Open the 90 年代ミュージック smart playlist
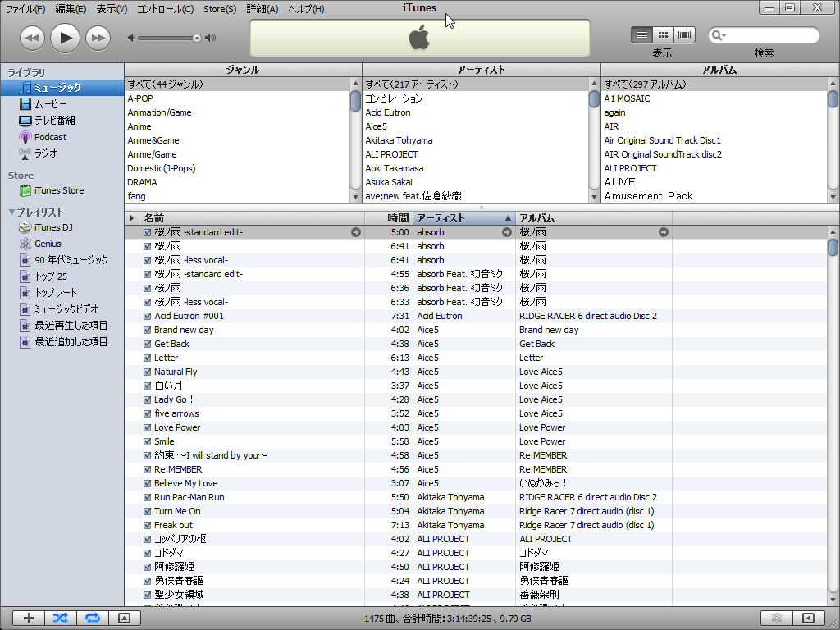840x630 pixels. [62, 260]
